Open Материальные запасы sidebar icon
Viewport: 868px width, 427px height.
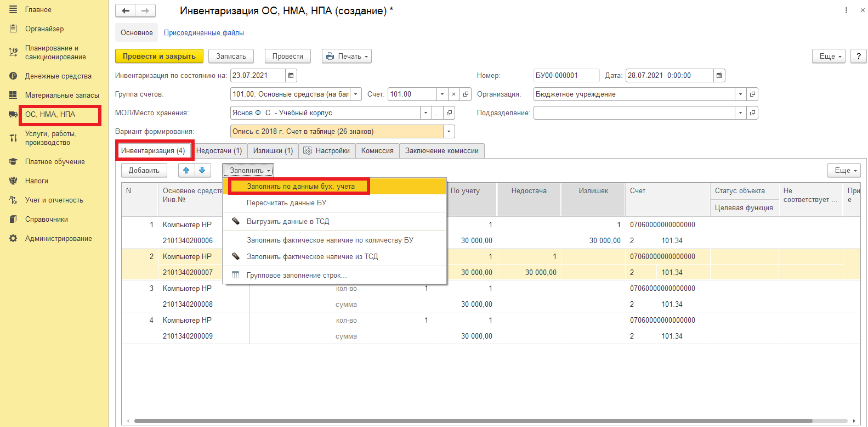coord(13,95)
